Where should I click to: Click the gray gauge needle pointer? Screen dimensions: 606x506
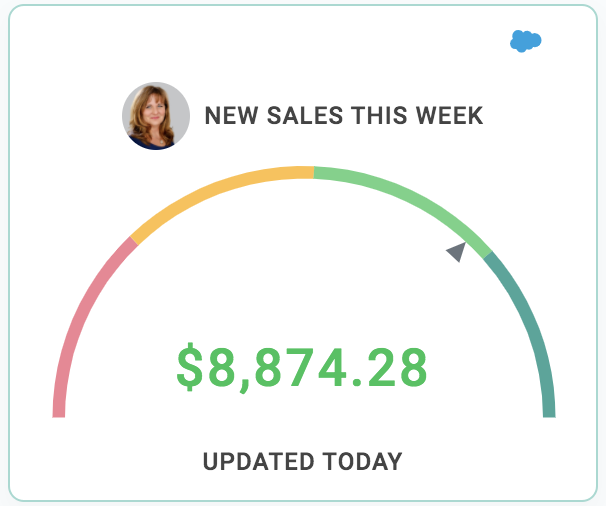coord(457,252)
